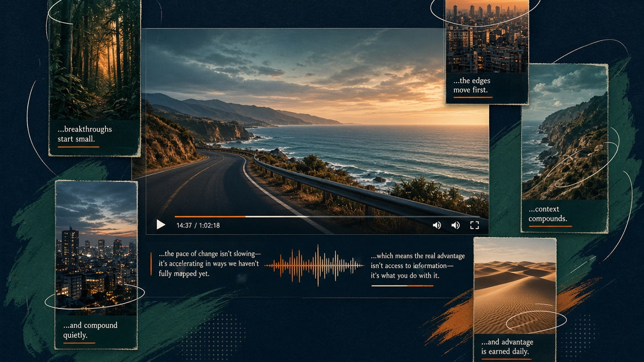Click the progress line under "it's what you do with it."
The width and height of the screenshot is (644, 362).
point(402,285)
